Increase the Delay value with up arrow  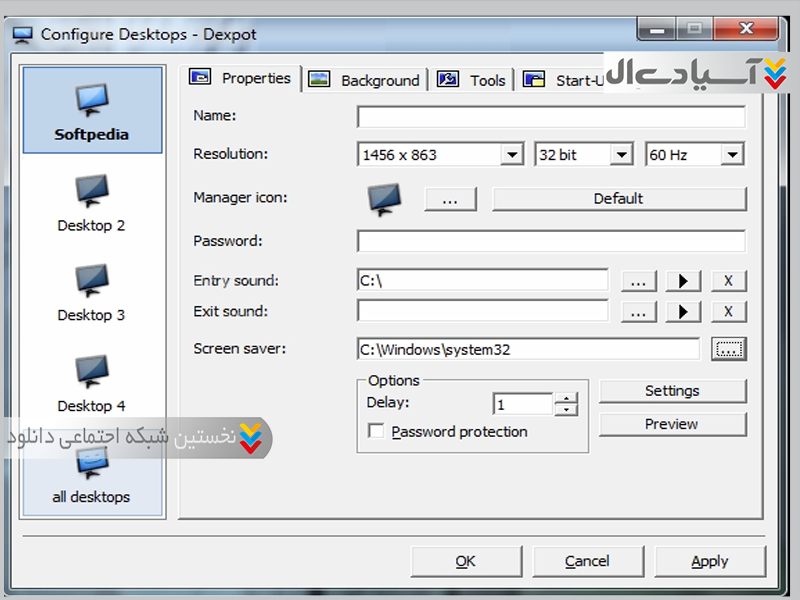coord(567,399)
